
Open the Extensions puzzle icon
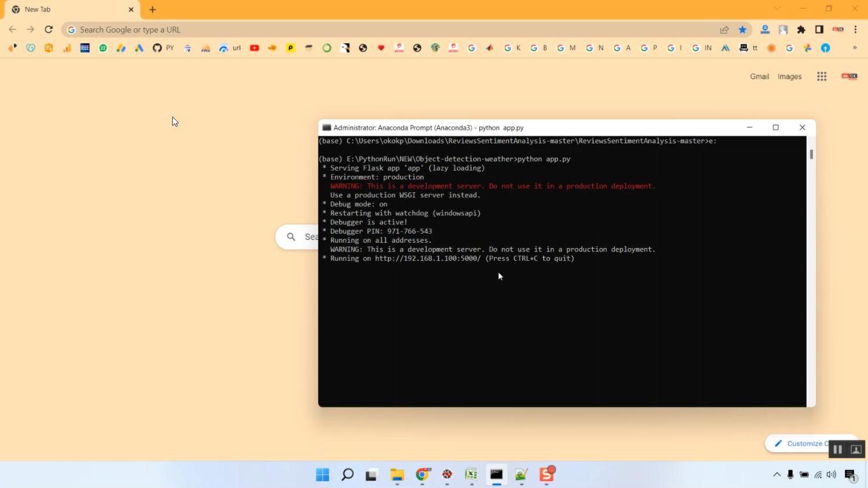pyautogui.click(x=801, y=29)
